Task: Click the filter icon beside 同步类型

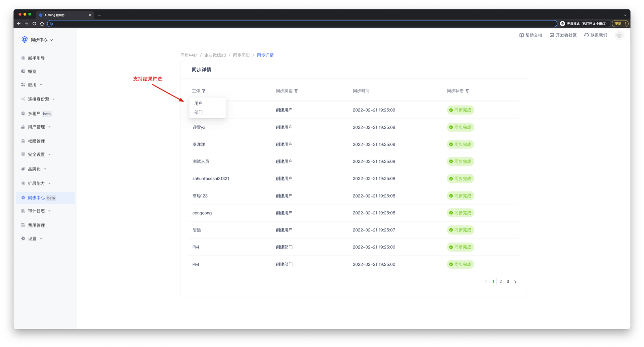Action: pyautogui.click(x=296, y=91)
